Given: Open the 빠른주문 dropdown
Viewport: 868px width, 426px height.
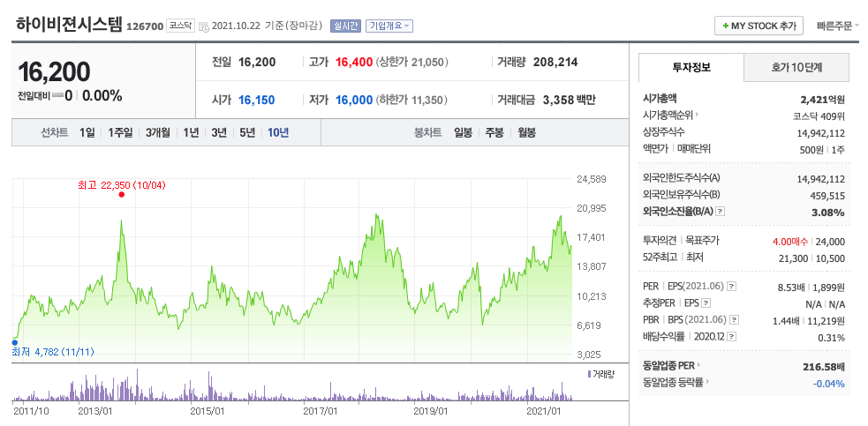Looking at the screenshot, I should pyautogui.click(x=838, y=26).
